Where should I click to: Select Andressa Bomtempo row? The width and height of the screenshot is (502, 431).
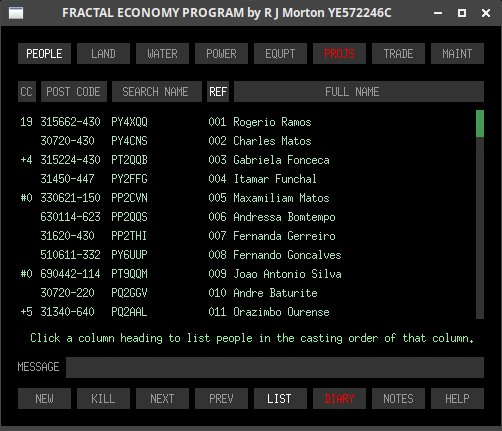[284, 217]
